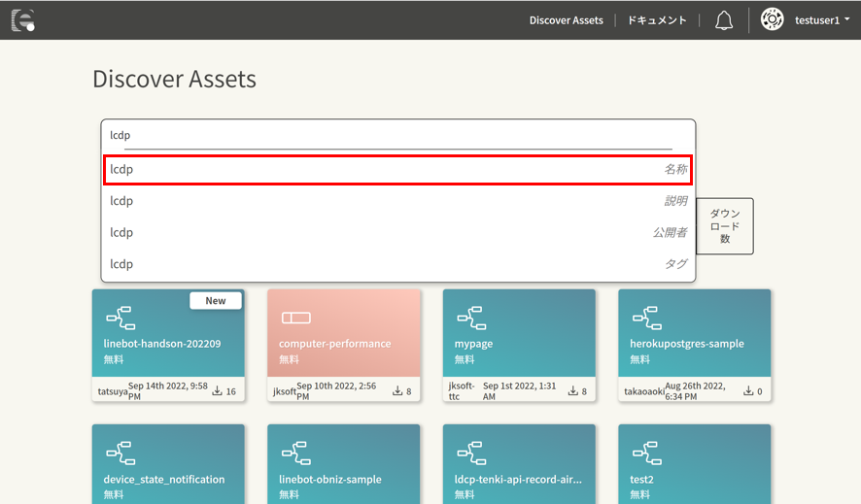The width and height of the screenshot is (861, 504).
Task: Click 無料 label on computer-performance card
Action: pos(289,359)
